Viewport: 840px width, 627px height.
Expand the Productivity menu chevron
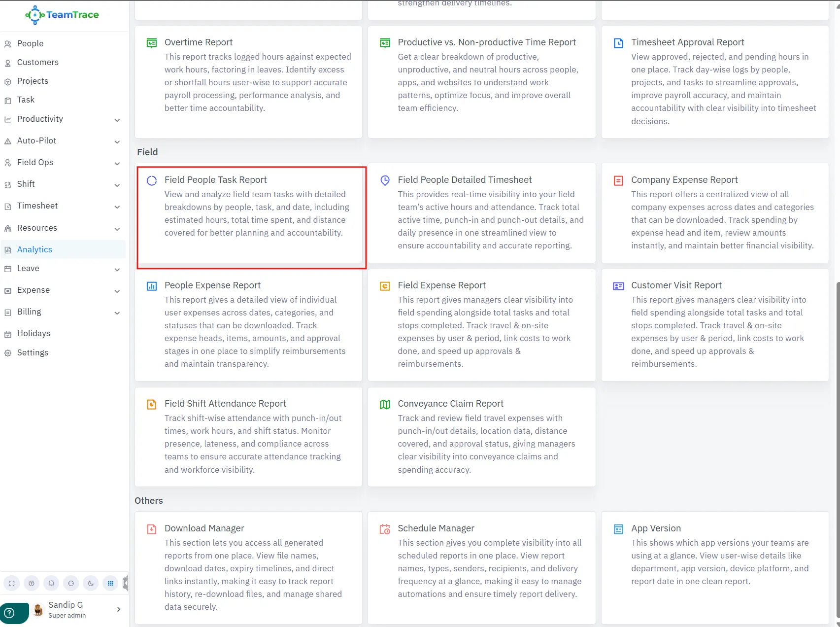[117, 120]
